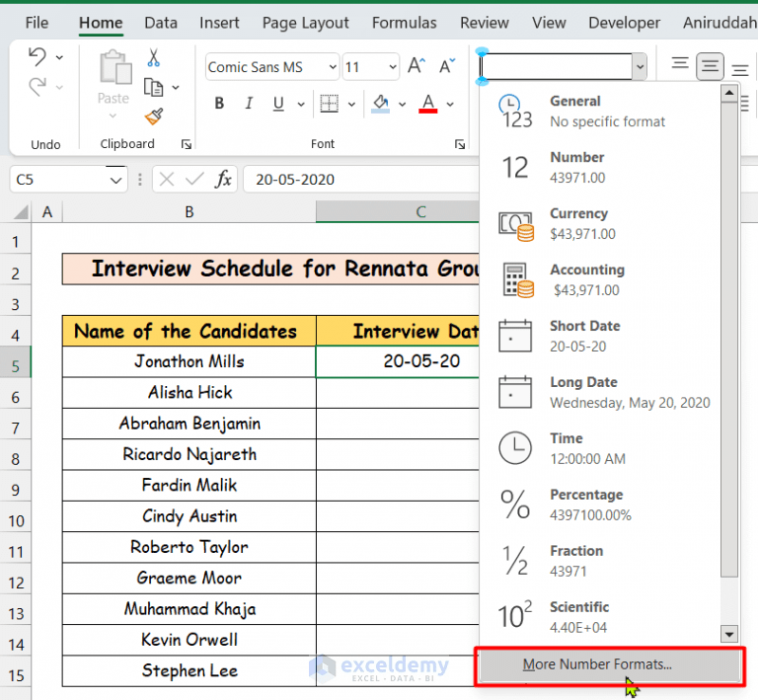Choose the Number format option
The height and width of the screenshot is (700, 758).
[x=600, y=168]
